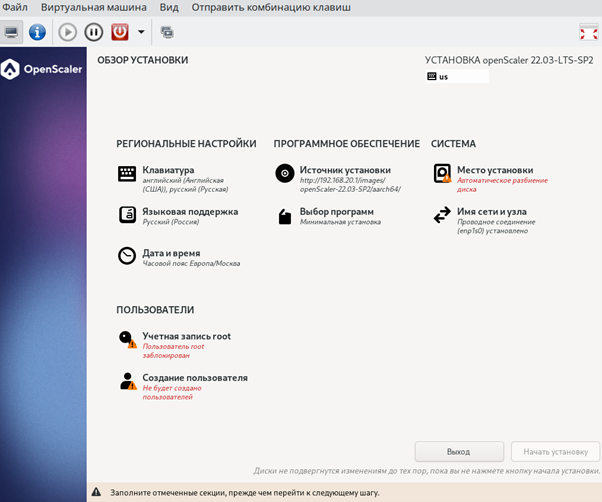Click the OpenScaler logo icon
Screen dimensions: 602x502
click(x=10, y=69)
